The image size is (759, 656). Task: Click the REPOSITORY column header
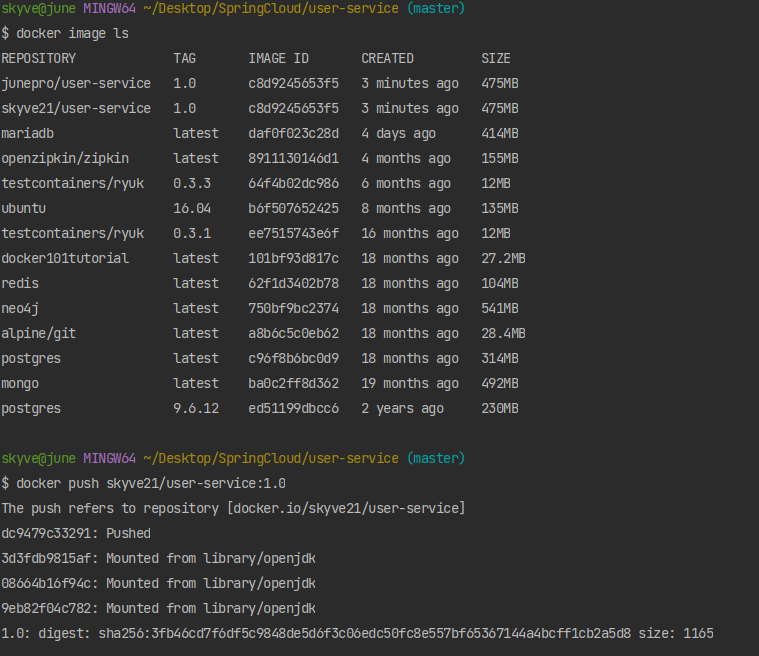coord(39,59)
